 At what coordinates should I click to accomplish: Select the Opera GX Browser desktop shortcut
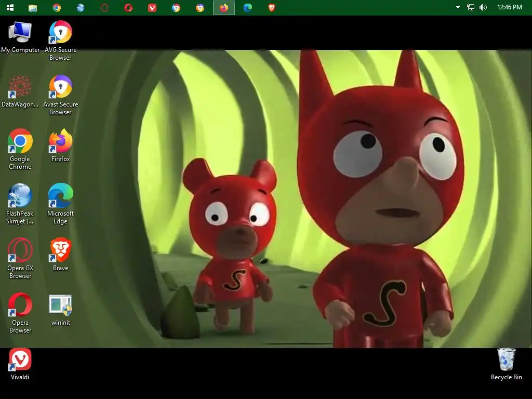coord(20,259)
